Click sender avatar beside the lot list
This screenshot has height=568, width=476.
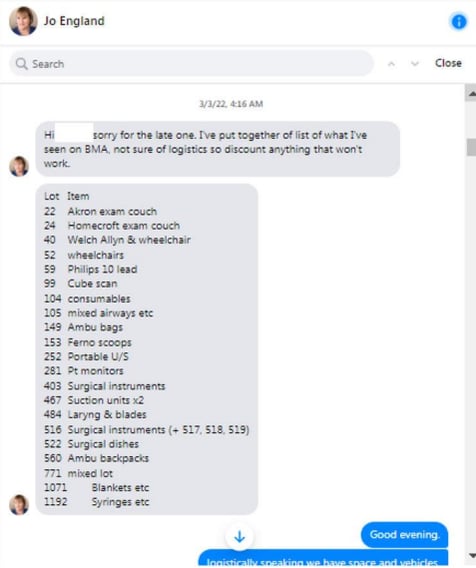click(x=19, y=504)
